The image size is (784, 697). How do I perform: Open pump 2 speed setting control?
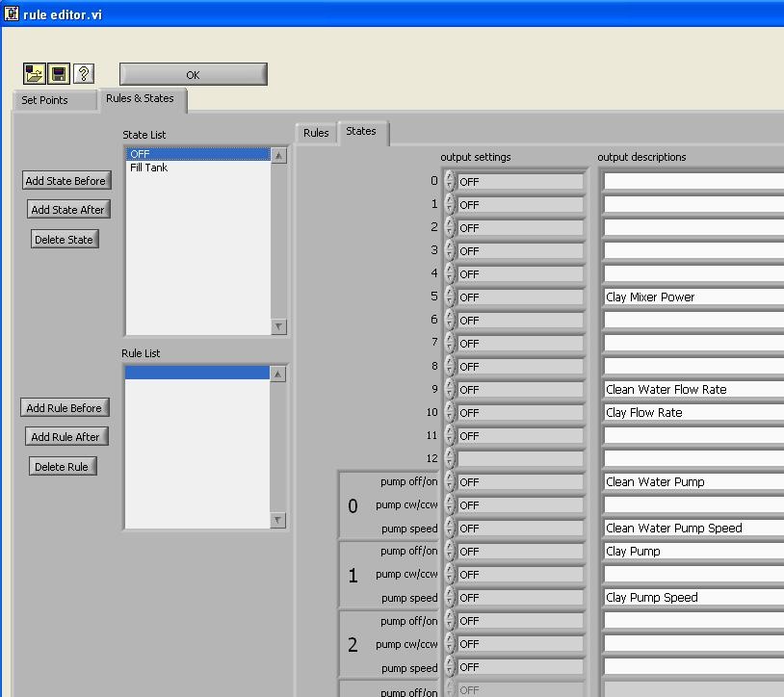520,667
